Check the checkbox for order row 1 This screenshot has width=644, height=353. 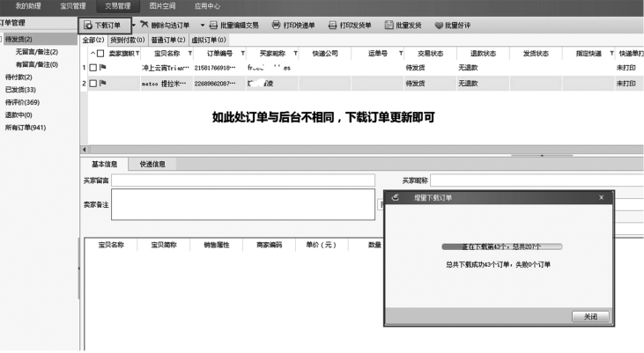pyautogui.click(x=93, y=68)
